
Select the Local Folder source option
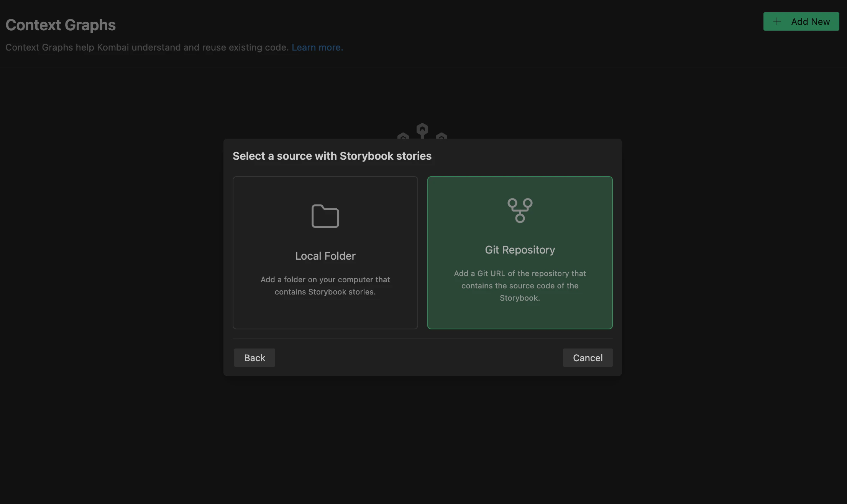[x=325, y=253]
